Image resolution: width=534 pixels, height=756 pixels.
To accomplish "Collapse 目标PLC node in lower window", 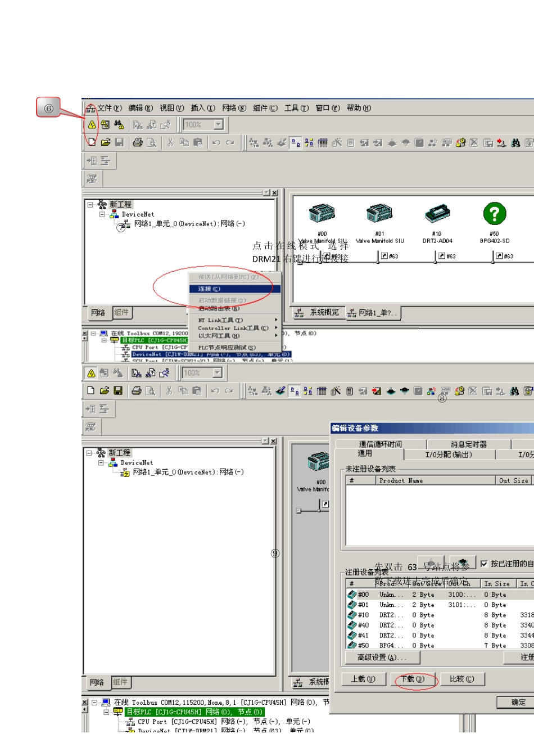I will click(x=107, y=712).
